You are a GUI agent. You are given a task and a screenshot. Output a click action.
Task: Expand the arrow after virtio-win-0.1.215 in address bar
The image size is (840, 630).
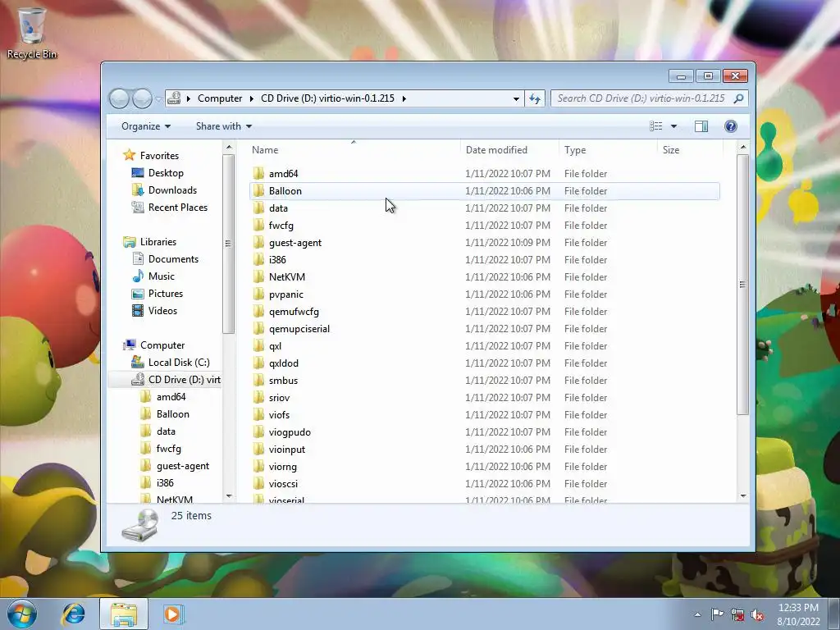pyautogui.click(x=404, y=98)
